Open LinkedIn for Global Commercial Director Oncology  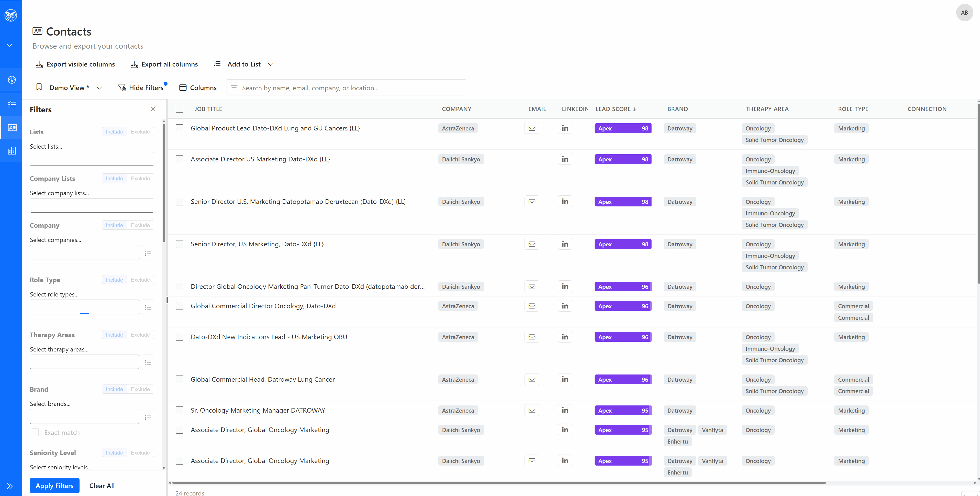(565, 306)
